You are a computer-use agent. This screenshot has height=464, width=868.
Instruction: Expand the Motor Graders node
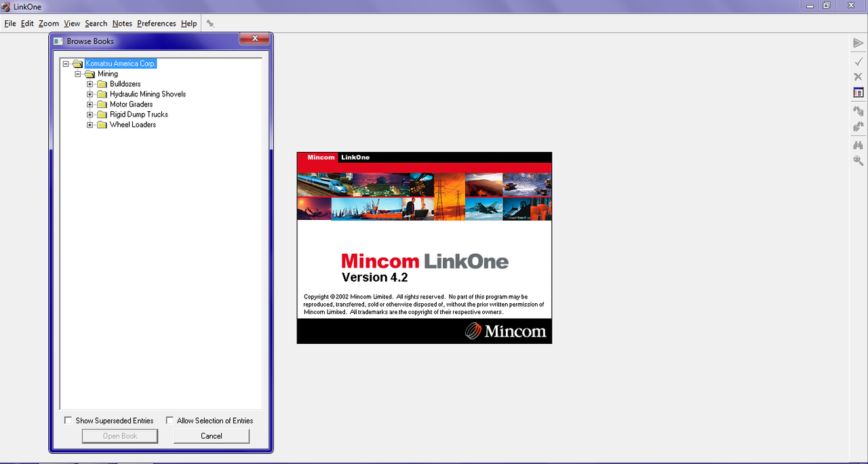tap(90, 104)
